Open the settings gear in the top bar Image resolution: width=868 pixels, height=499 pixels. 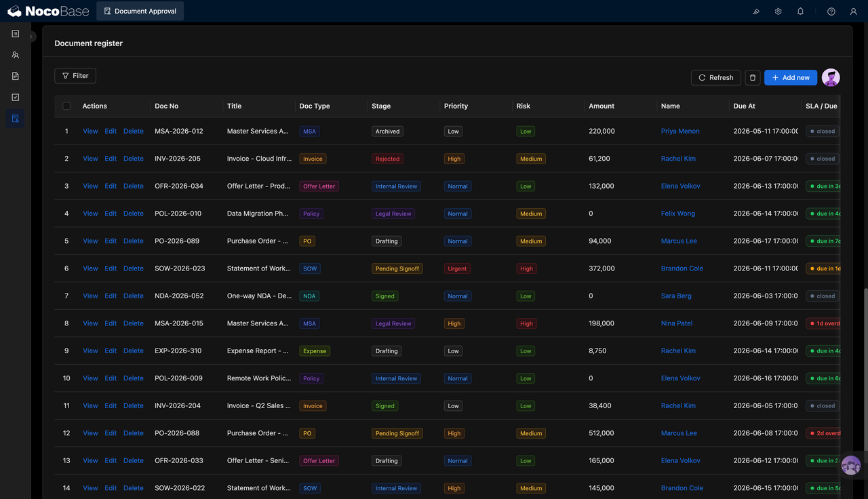[x=778, y=12]
